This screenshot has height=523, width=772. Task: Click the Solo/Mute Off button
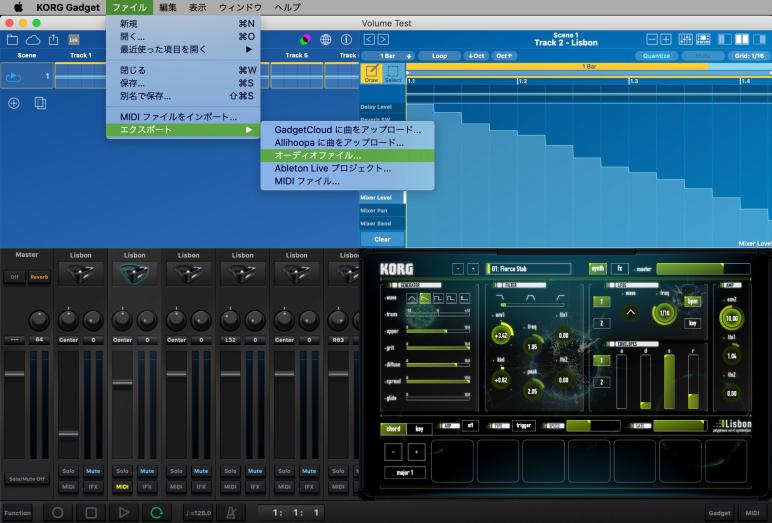click(27, 479)
